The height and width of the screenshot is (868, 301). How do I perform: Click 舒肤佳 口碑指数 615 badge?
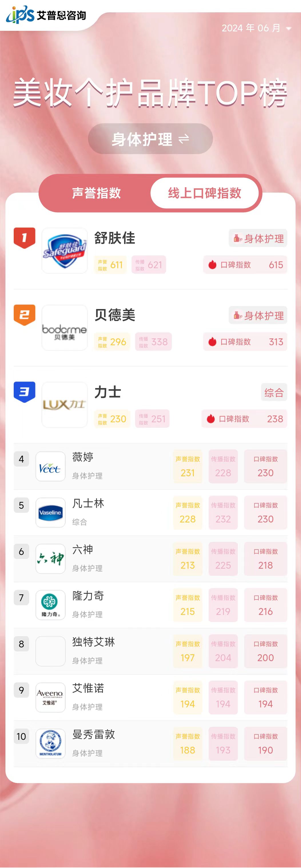(x=245, y=265)
